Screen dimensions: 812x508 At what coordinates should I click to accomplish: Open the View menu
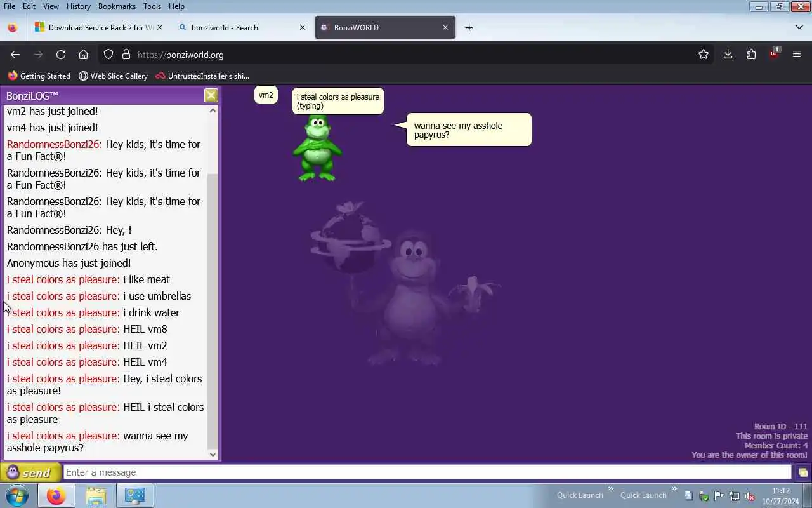pyautogui.click(x=51, y=6)
